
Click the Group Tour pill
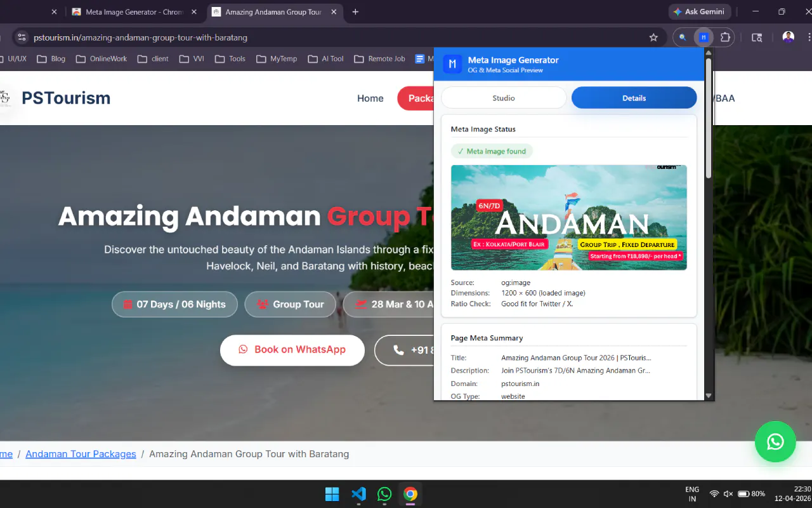coord(291,304)
